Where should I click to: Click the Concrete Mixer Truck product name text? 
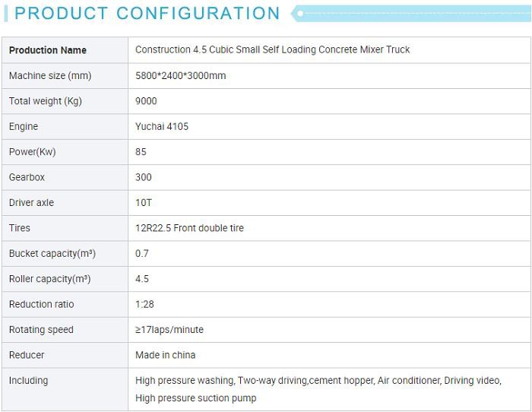click(x=272, y=49)
